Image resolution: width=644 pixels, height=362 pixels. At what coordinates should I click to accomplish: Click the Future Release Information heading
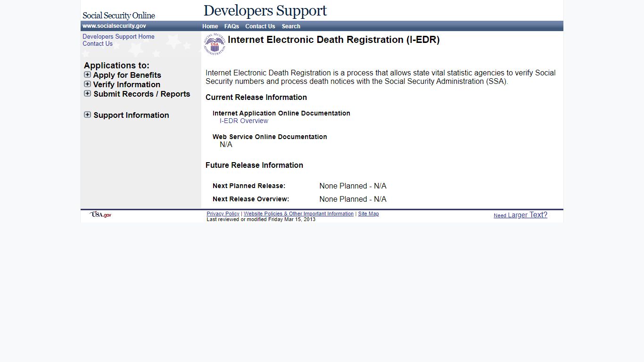click(254, 165)
